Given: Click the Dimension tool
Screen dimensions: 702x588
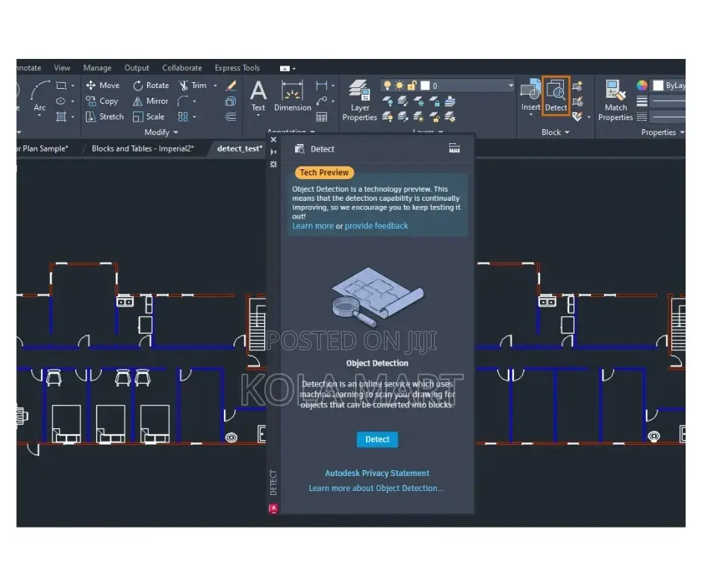Looking at the screenshot, I should coord(292,96).
